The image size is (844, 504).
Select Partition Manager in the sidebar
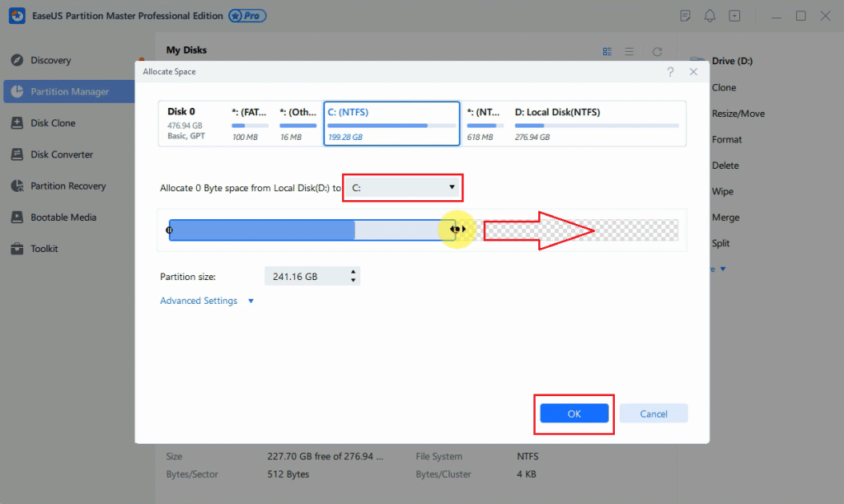(x=69, y=91)
